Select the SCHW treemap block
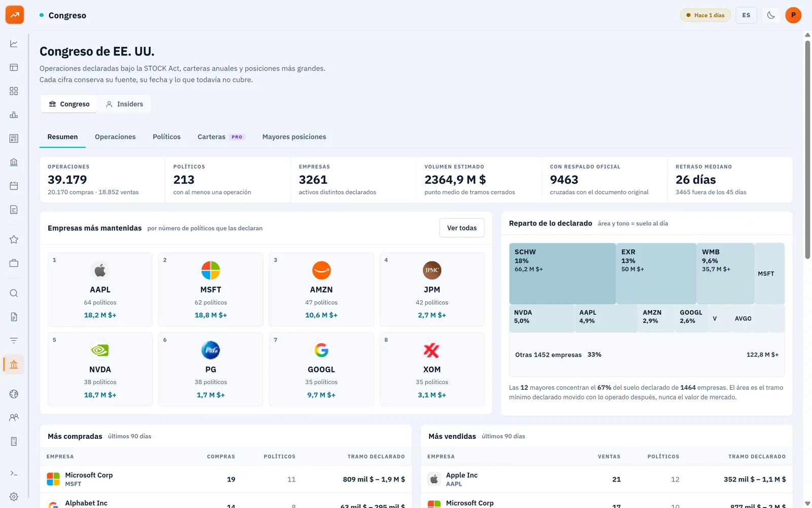 click(x=562, y=273)
